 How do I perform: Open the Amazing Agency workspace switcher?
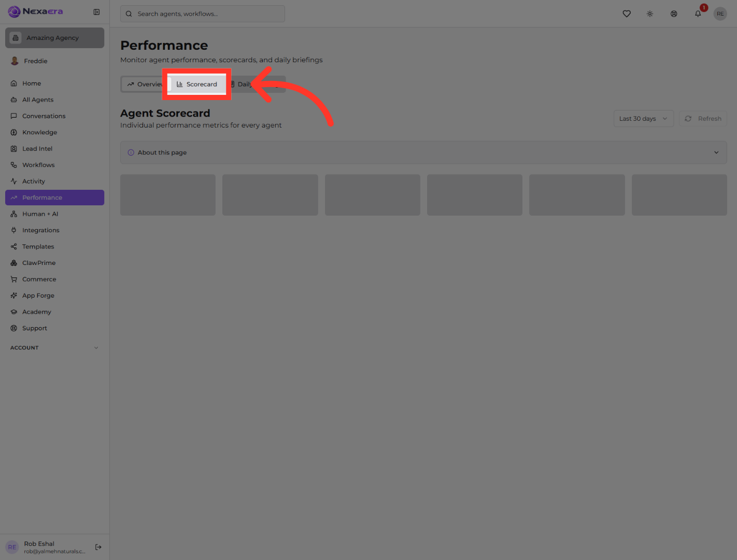(54, 38)
